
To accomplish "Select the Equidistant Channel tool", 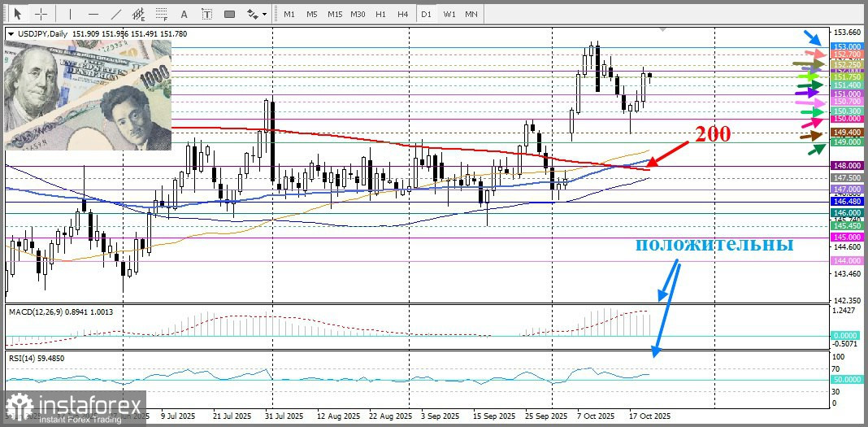I will click(139, 14).
